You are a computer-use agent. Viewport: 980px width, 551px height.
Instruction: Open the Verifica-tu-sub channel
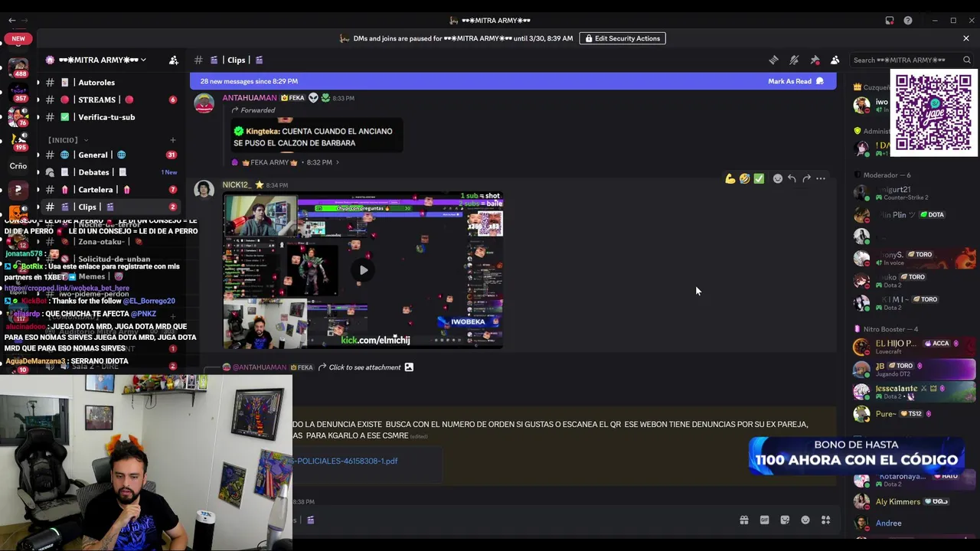pos(107,117)
